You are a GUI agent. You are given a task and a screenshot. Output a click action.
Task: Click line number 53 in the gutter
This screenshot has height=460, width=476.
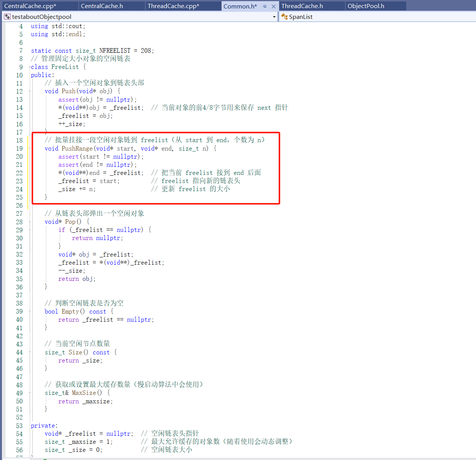click(19, 426)
